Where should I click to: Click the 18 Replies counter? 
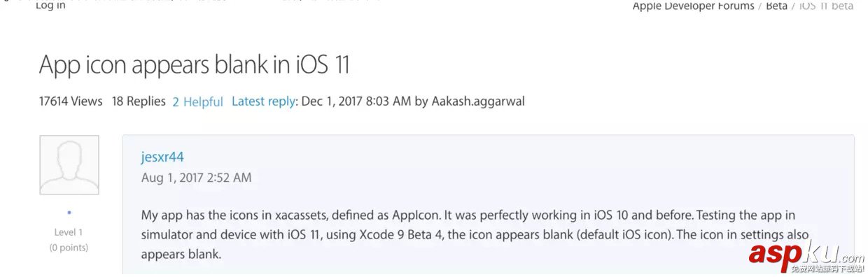[139, 101]
